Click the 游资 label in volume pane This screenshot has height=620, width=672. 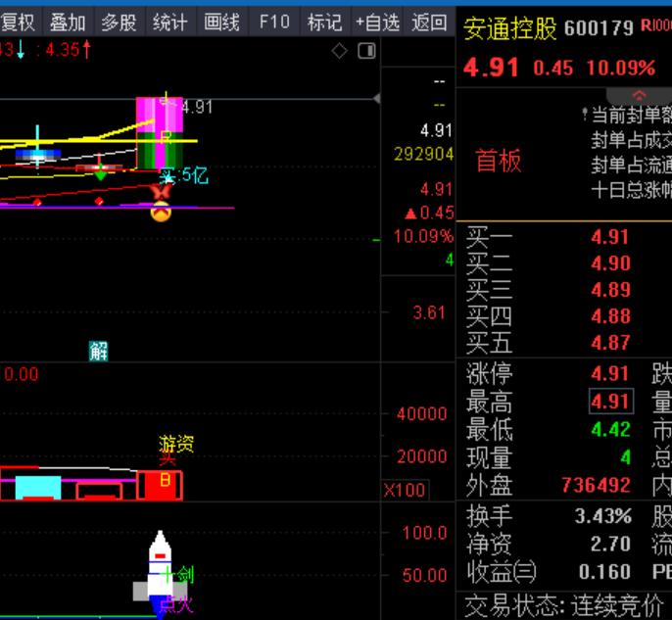[x=176, y=444]
